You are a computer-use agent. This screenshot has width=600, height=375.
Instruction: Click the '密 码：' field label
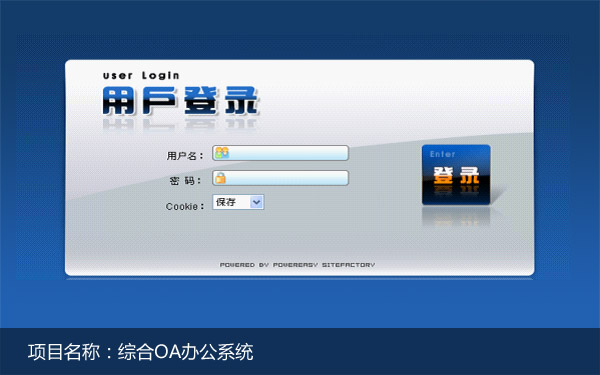(x=186, y=181)
